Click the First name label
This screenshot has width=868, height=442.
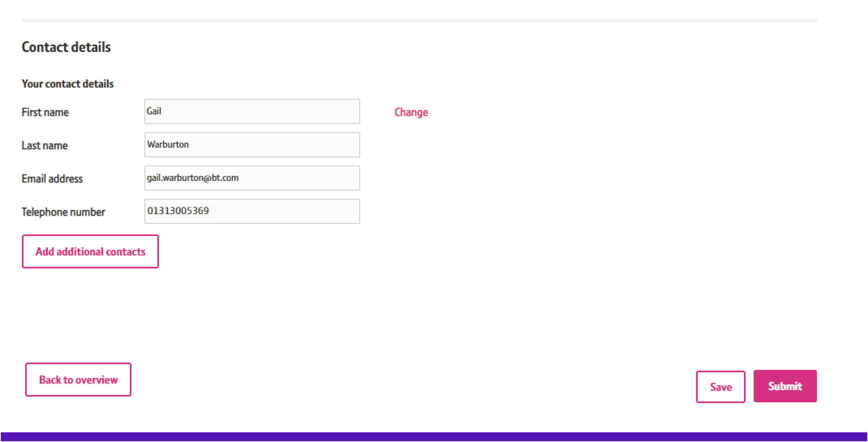point(45,112)
